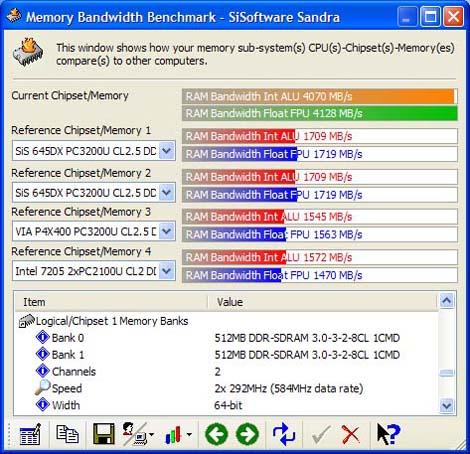The image size is (470, 454).
Task: Click the green forward arrow button
Action: coord(247,434)
